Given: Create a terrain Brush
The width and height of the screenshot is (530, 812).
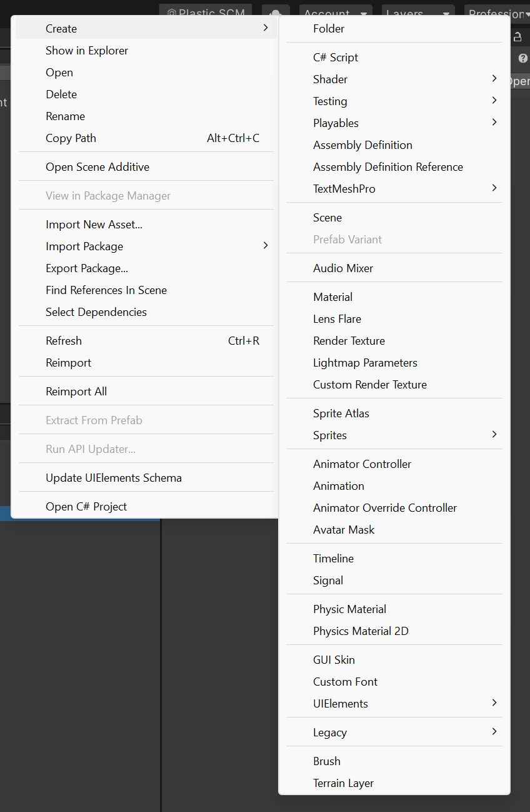Looking at the screenshot, I should pos(394,761).
